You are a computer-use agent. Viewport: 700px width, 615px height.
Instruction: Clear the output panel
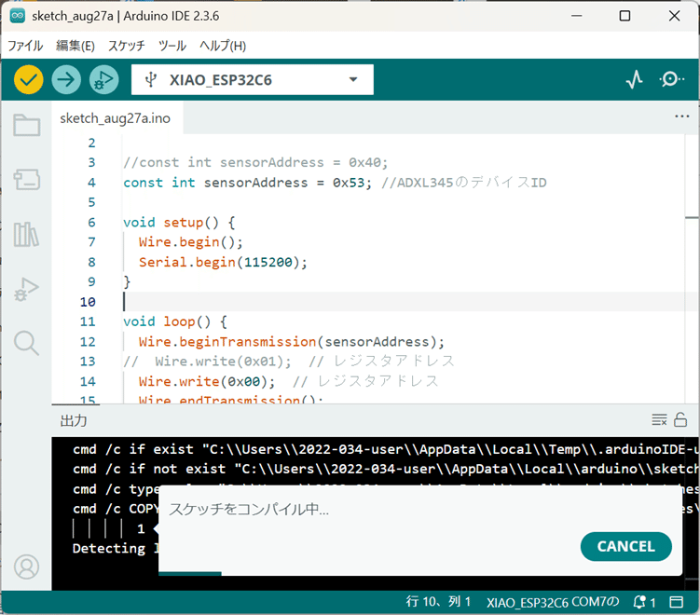tap(659, 419)
